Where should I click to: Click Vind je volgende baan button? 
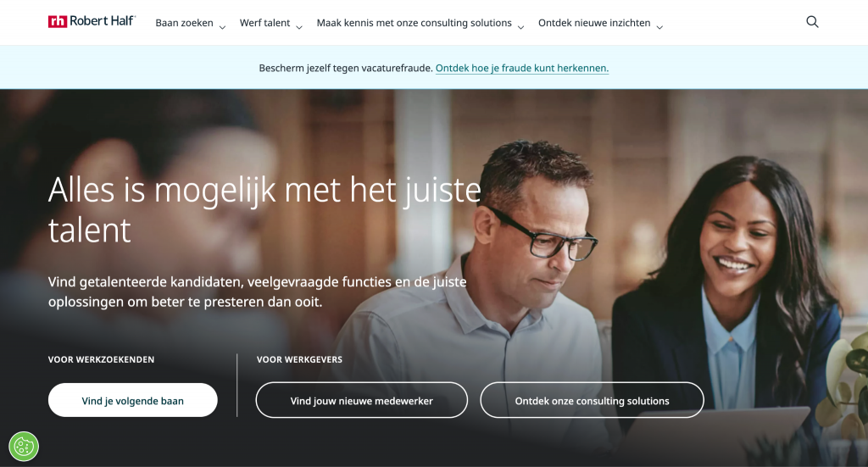pyautogui.click(x=133, y=400)
